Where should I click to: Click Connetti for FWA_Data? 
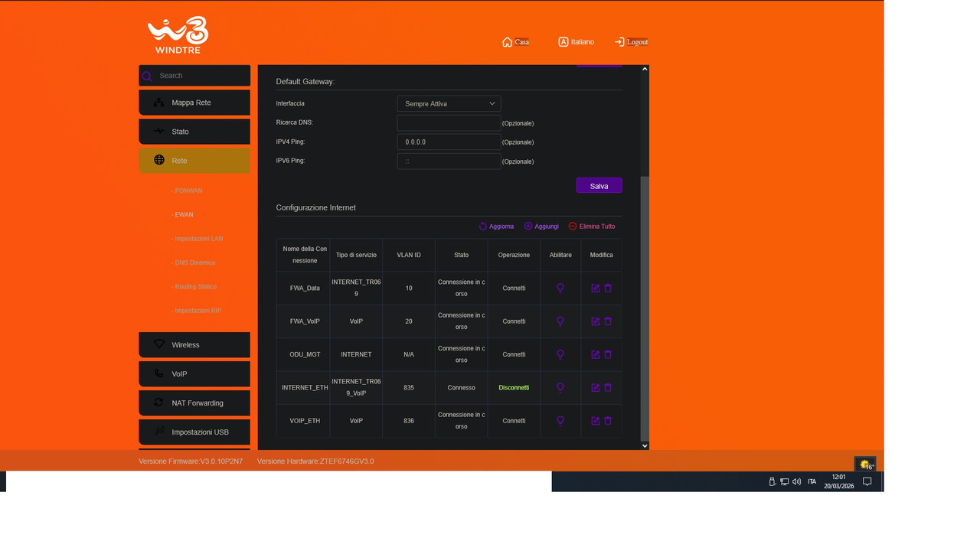tap(514, 289)
